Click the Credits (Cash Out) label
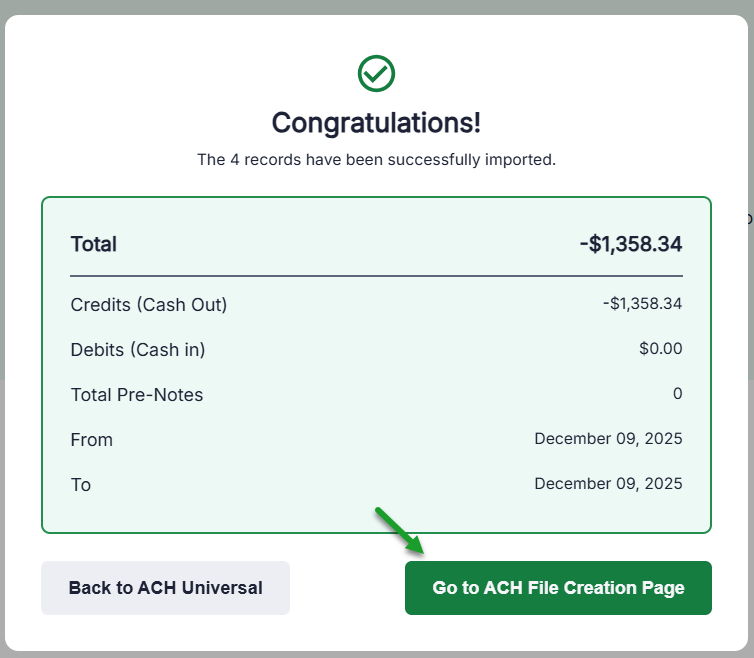 click(149, 305)
